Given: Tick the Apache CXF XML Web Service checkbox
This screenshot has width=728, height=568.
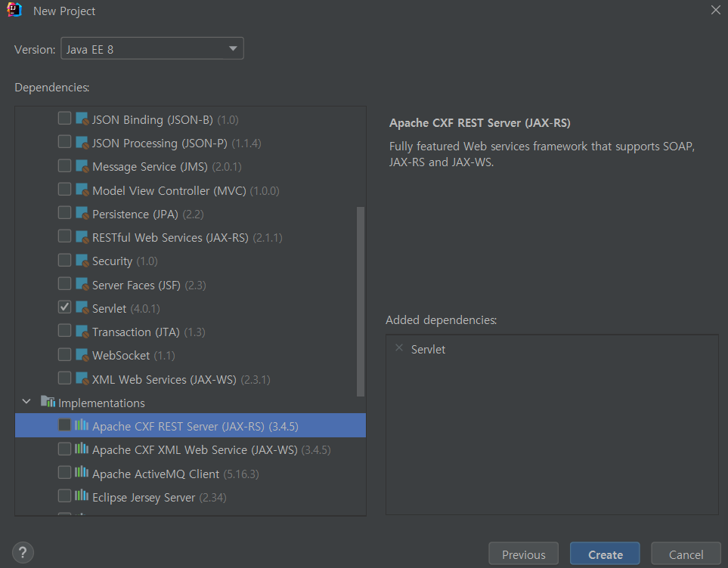Looking at the screenshot, I should click(64, 448).
